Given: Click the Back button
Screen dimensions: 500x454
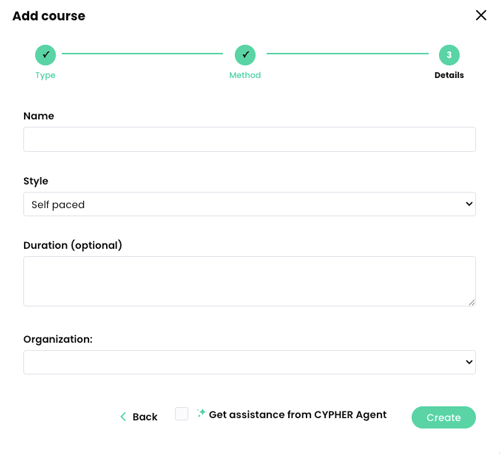Looking at the screenshot, I should (139, 417).
